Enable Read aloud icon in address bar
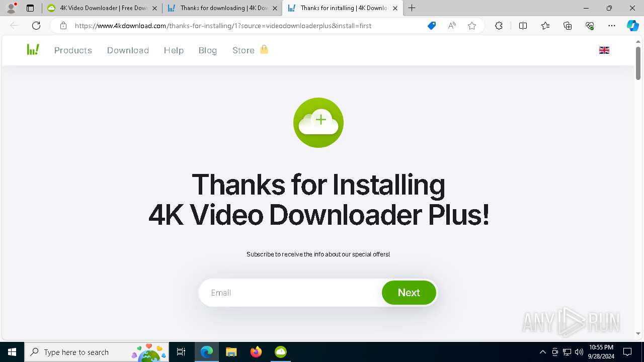The height and width of the screenshot is (362, 644). [452, 26]
